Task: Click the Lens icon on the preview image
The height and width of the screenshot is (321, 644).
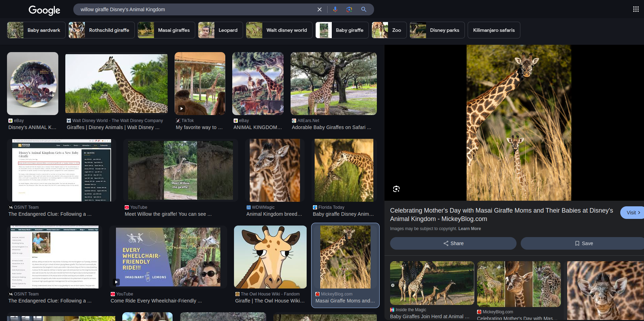Action: (x=396, y=189)
